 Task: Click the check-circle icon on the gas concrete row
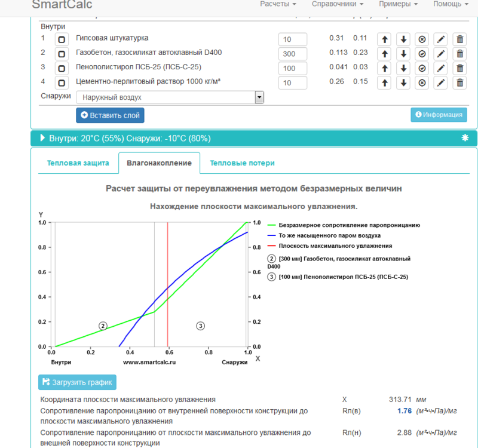click(x=422, y=54)
